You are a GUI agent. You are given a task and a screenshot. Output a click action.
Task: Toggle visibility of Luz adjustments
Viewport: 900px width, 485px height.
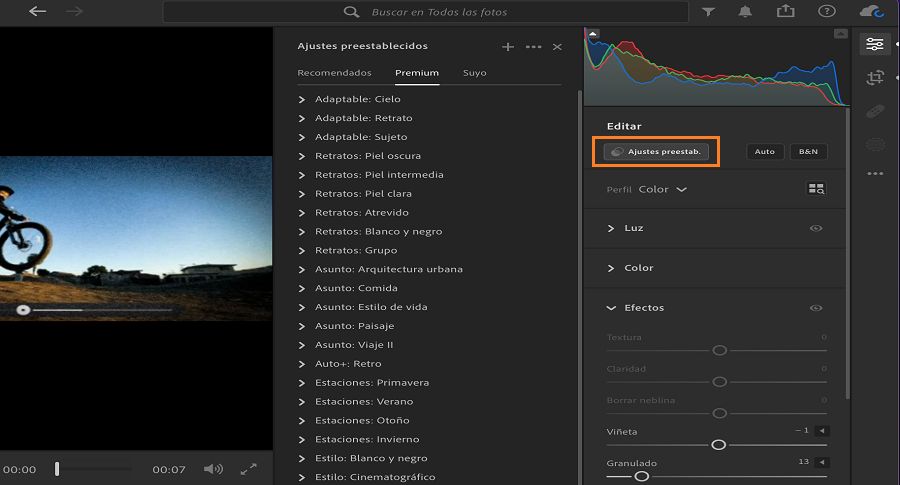[816, 228]
